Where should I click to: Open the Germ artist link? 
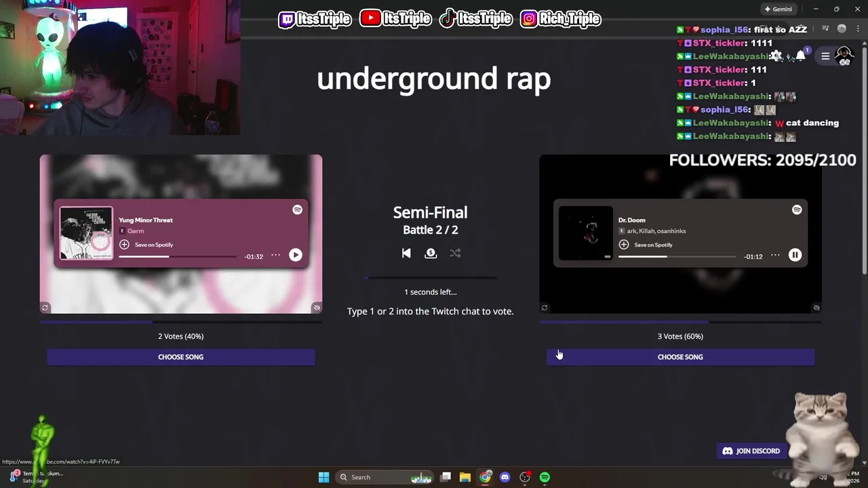[136, 231]
